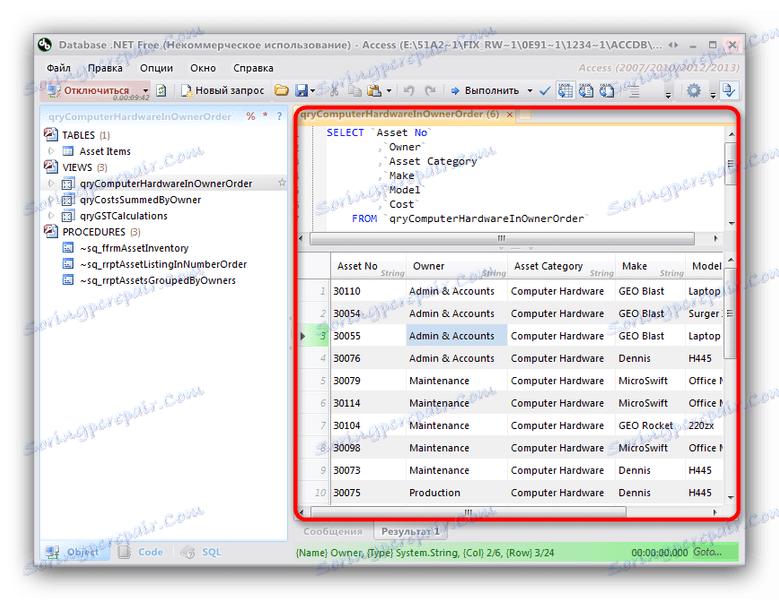Click the results grid vertical scrollbar thumb
Image resolution: width=779 pixels, height=600 pixels.
(x=730, y=313)
